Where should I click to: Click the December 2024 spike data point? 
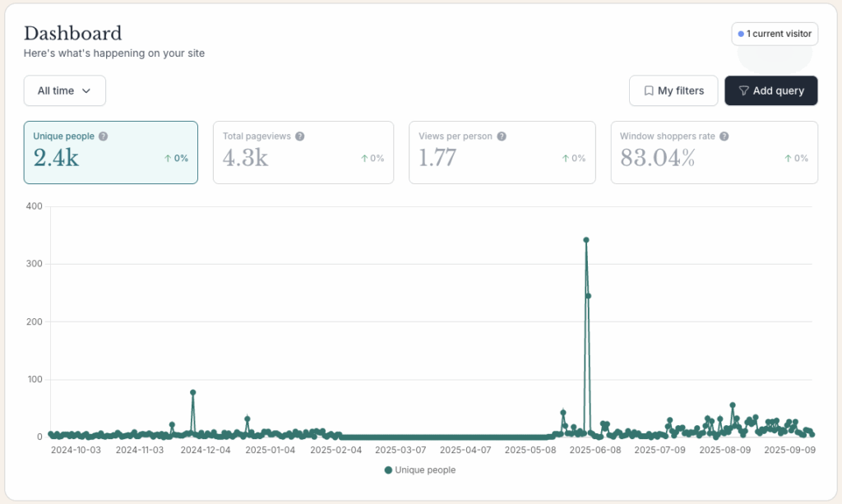192,393
